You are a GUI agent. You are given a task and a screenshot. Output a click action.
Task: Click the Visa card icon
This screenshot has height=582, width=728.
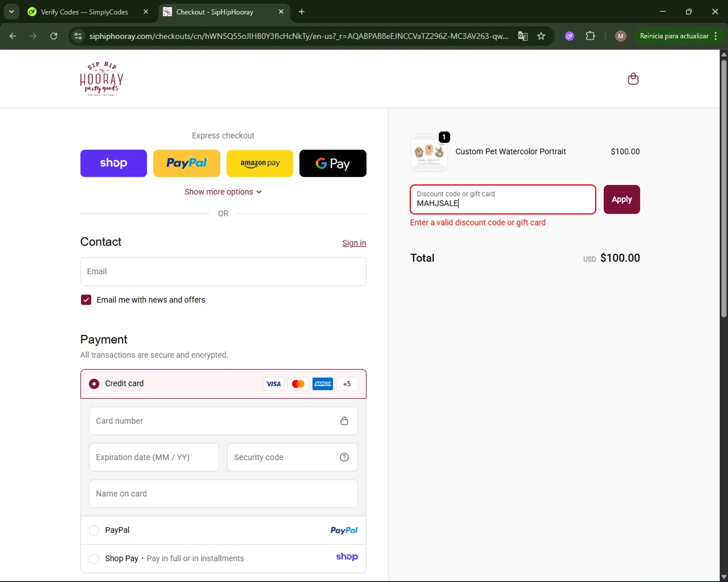point(274,384)
